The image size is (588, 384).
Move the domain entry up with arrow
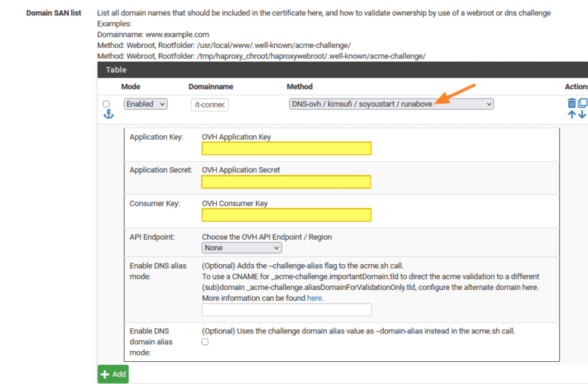pos(572,115)
